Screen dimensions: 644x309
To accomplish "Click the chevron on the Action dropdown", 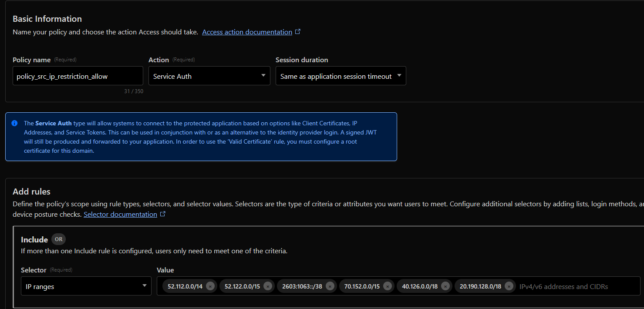I will pos(263,75).
